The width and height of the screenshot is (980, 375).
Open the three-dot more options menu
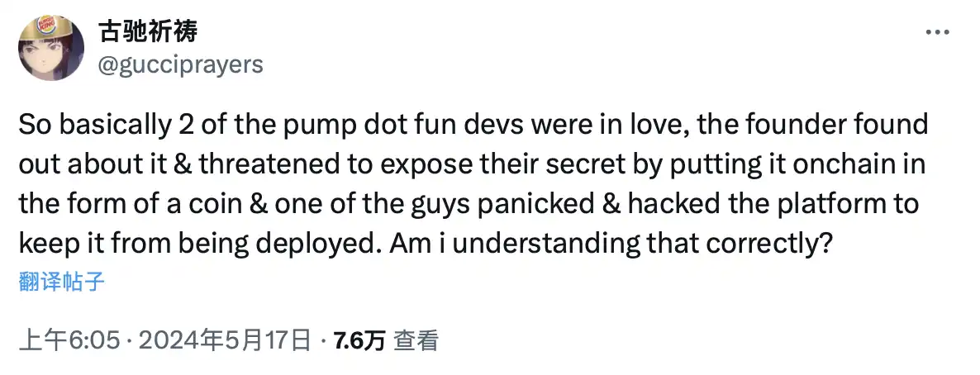[937, 33]
